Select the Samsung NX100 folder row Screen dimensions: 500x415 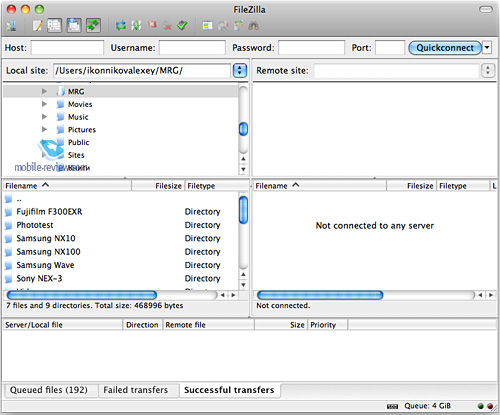(x=121, y=252)
